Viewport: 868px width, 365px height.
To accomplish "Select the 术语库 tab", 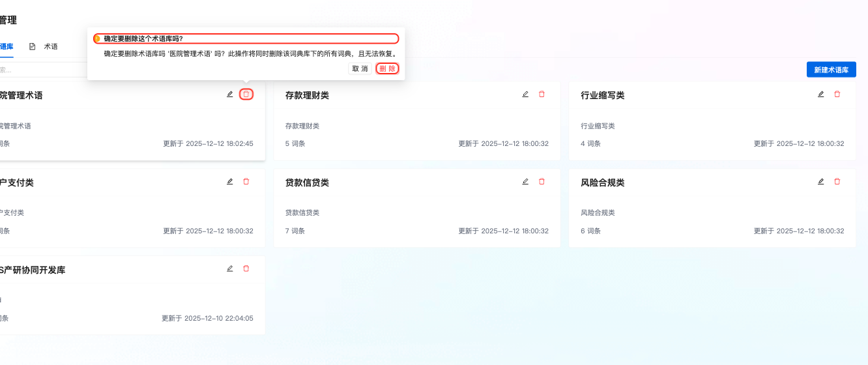I will [x=7, y=47].
